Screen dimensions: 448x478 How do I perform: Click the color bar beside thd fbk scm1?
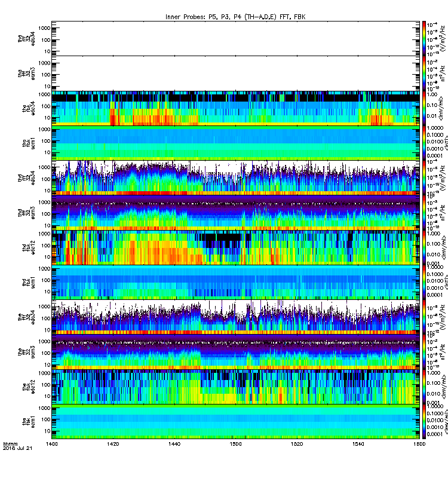click(x=424, y=282)
